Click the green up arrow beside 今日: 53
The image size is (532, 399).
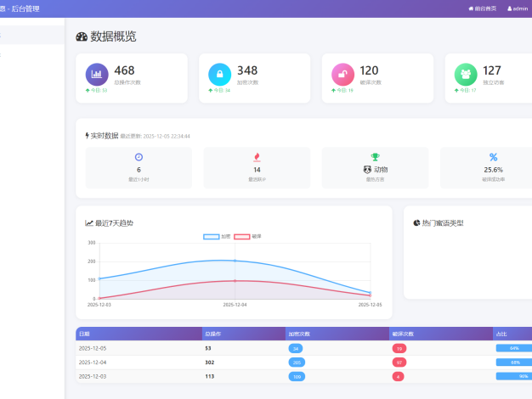(88, 91)
